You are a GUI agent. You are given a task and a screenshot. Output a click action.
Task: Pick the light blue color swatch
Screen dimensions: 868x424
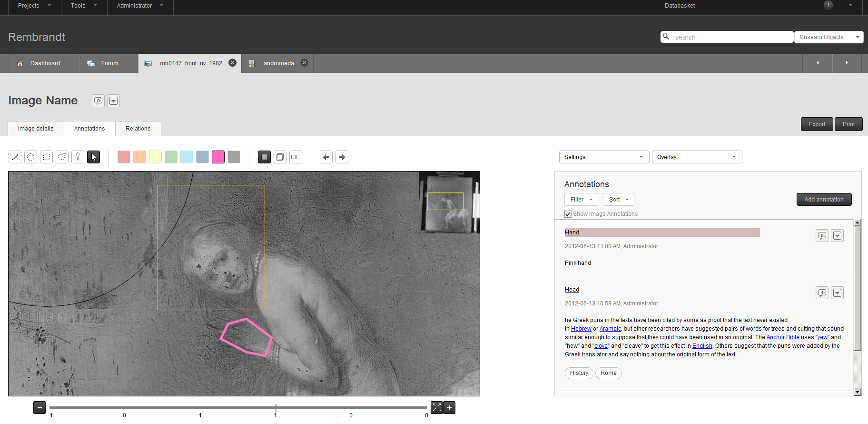pos(187,157)
